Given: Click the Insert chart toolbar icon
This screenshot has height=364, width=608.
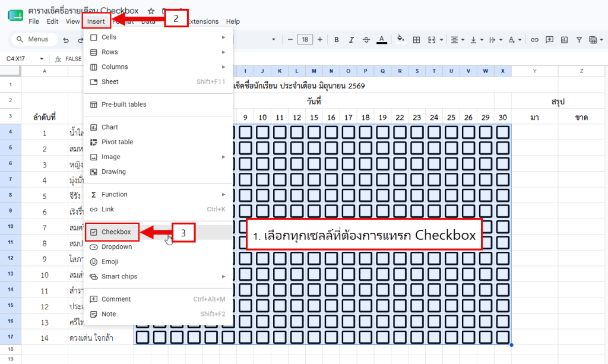Looking at the screenshot, I should [x=564, y=40].
